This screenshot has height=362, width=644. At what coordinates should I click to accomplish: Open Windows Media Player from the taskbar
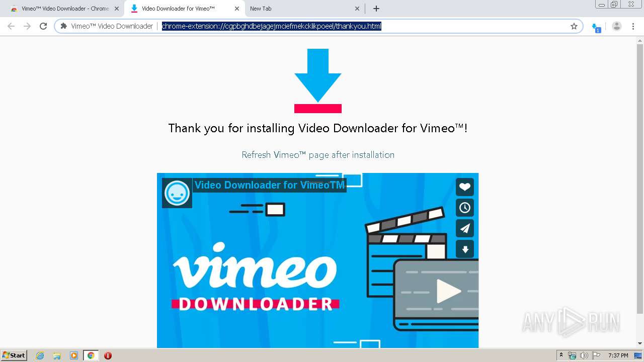74,355
